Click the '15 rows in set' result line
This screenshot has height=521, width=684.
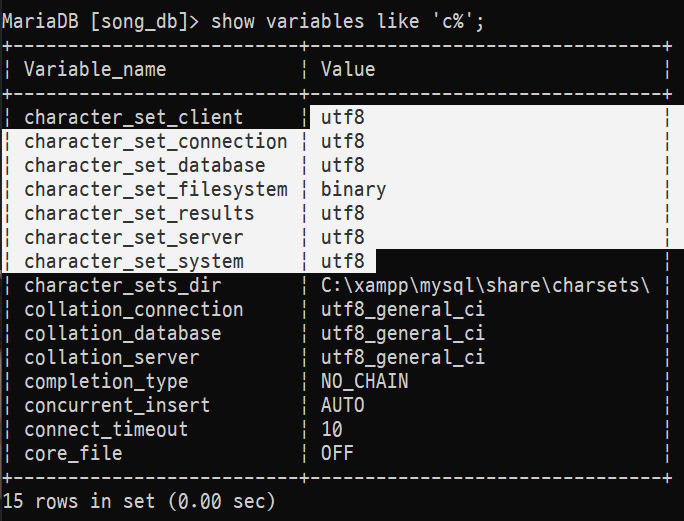click(140, 499)
